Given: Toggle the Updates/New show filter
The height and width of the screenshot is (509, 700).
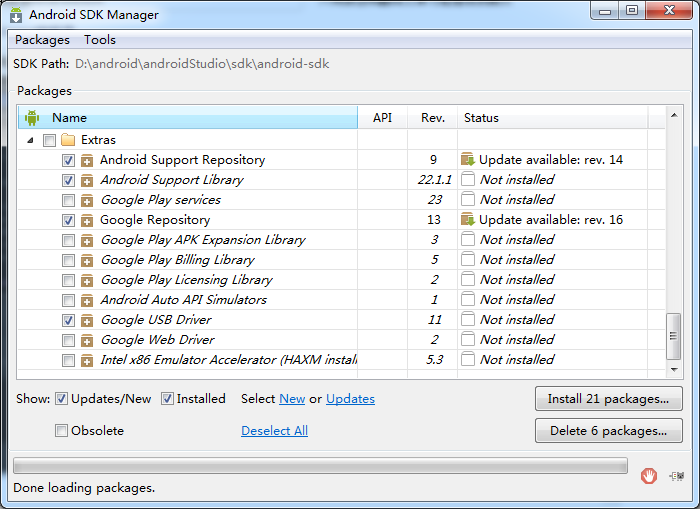Looking at the screenshot, I should coord(61,398).
